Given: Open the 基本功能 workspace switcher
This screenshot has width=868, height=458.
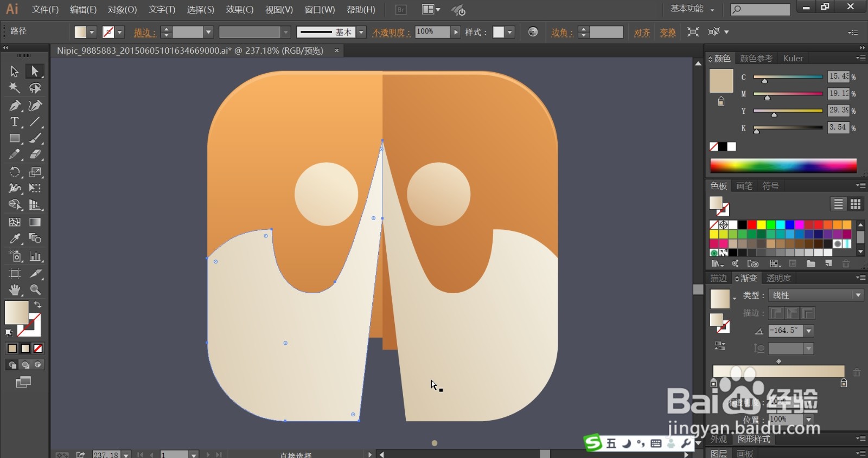Looking at the screenshot, I should (x=692, y=9).
